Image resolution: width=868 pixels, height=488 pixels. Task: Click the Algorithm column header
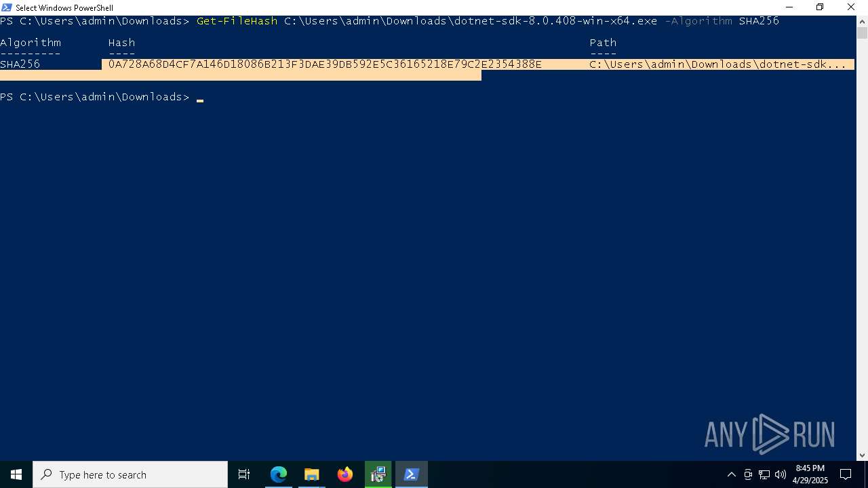click(31, 43)
